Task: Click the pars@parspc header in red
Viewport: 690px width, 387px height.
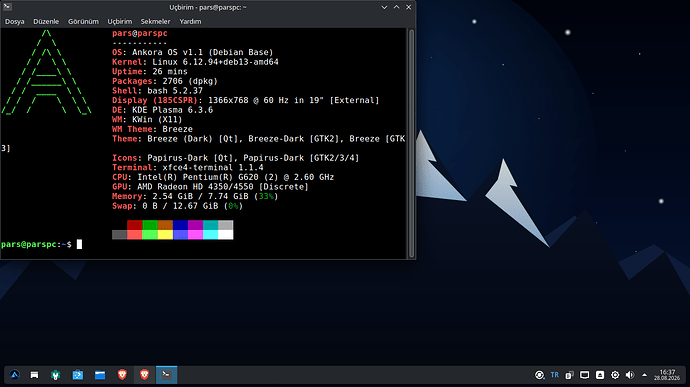Action: tap(139, 33)
